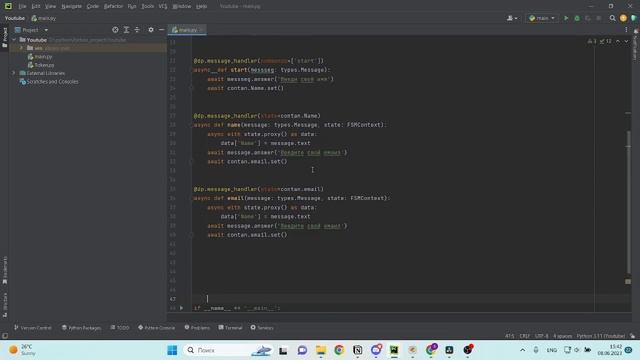Open the Edit menu

tap(36, 6)
